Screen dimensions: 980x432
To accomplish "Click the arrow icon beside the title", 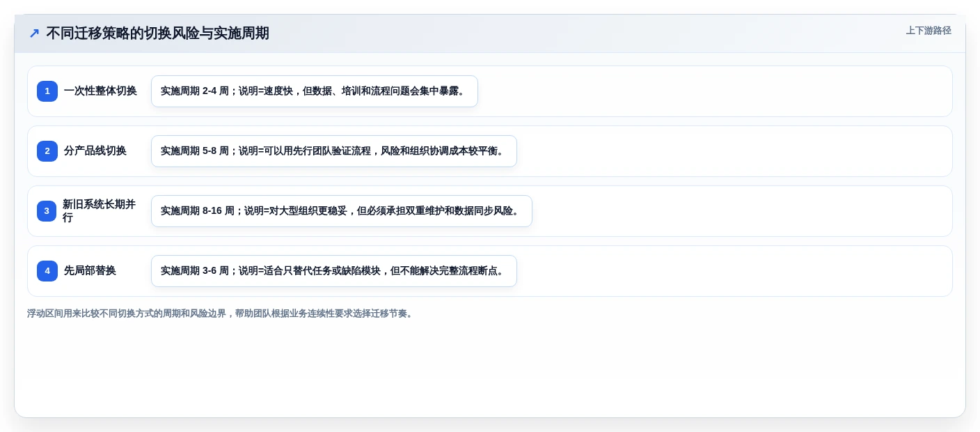I will 34,33.
